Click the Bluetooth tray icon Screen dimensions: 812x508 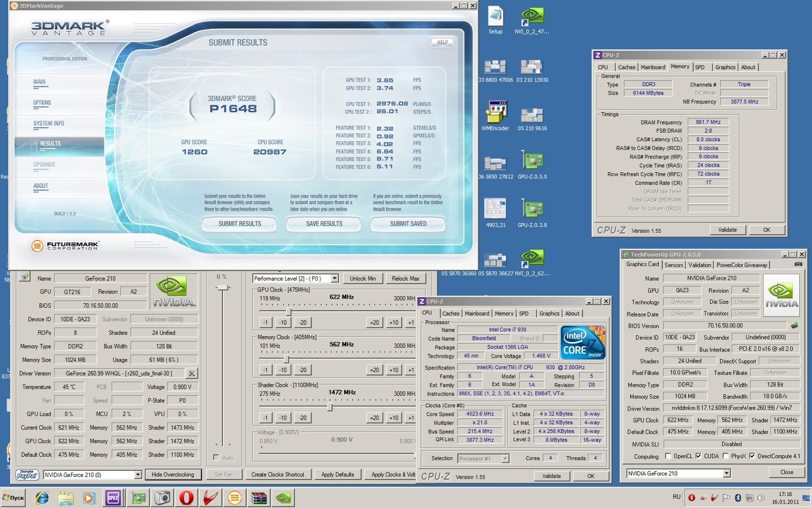738,498
